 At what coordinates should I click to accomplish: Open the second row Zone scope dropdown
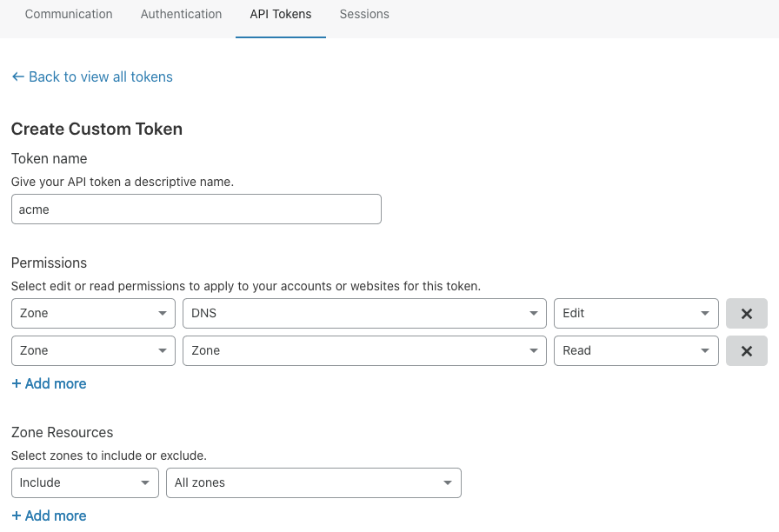tap(93, 351)
